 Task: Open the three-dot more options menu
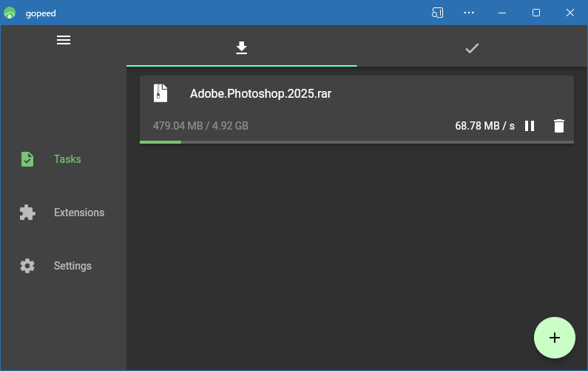469,13
